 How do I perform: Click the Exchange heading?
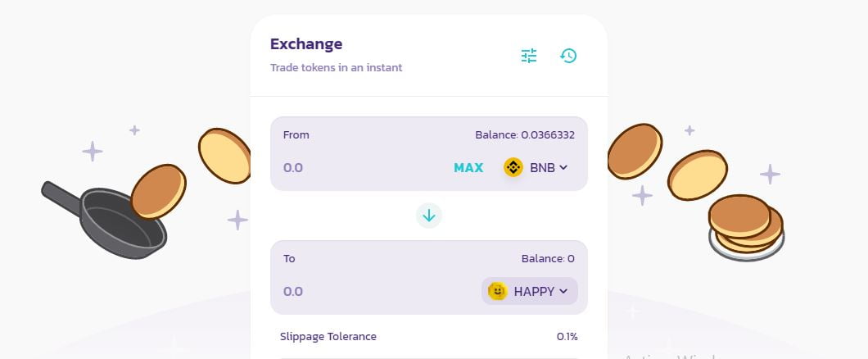(306, 44)
